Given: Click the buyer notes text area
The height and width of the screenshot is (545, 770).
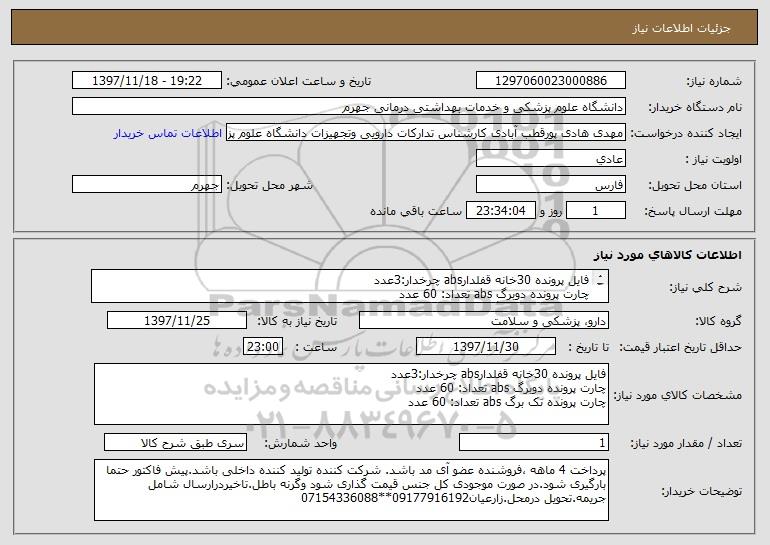Looking at the screenshot, I should (351, 490).
